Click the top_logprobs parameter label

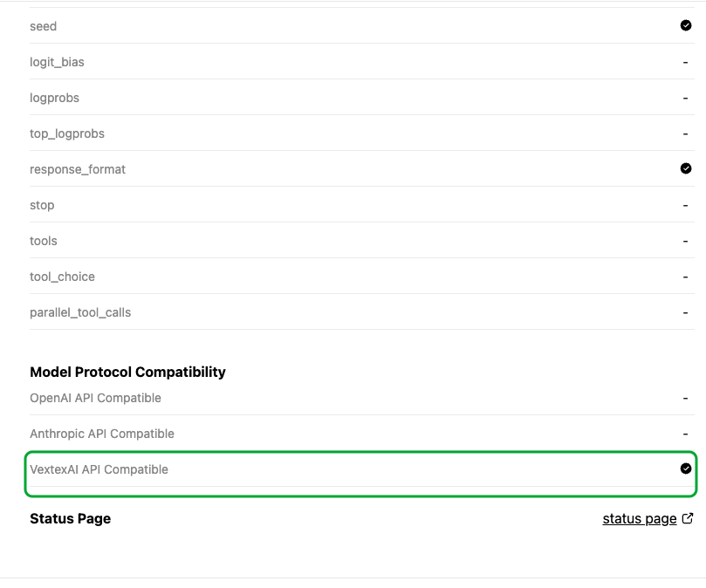(66, 133)
